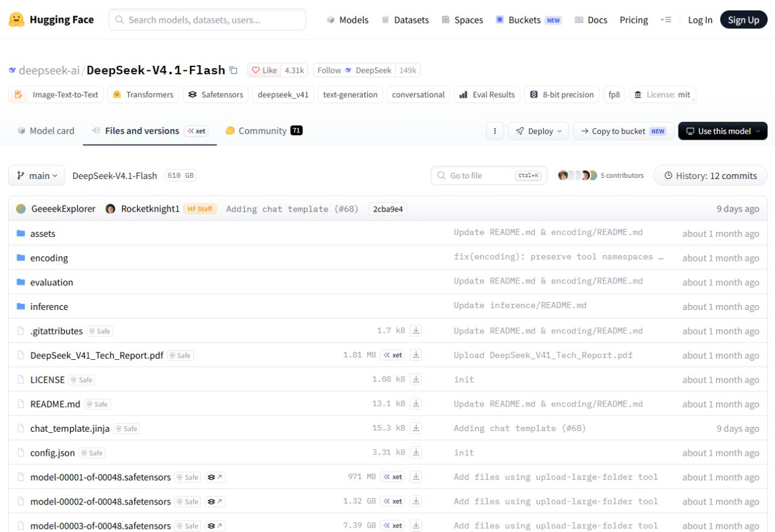This screenshot has width=775, height=532.
Task: Follow the DeepSeek organization
Action: coord(354,70)
